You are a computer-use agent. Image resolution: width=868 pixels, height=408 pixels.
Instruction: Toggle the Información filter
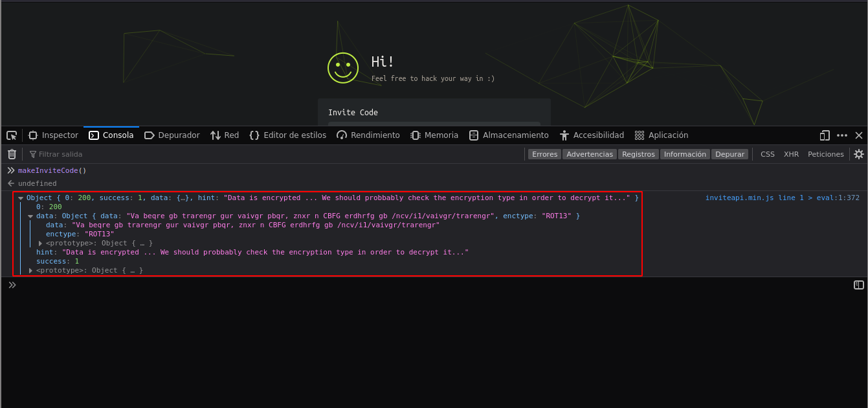coord(685,154)
